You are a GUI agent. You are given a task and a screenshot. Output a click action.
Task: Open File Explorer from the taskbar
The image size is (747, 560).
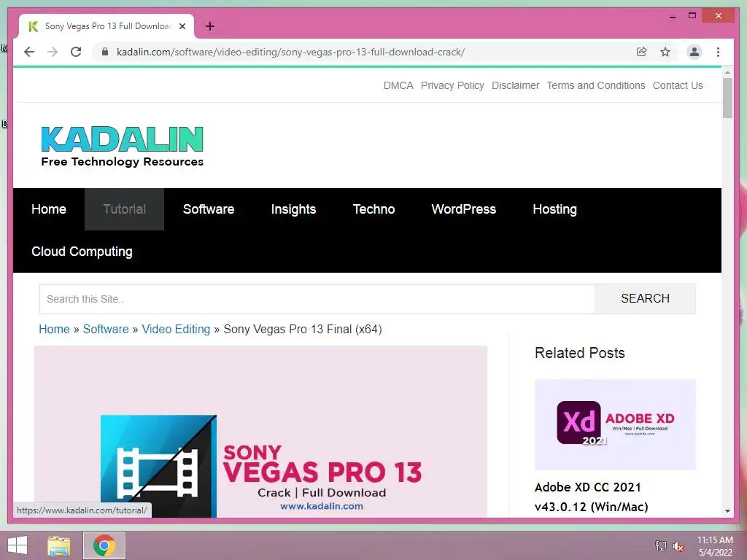point(58,545)
